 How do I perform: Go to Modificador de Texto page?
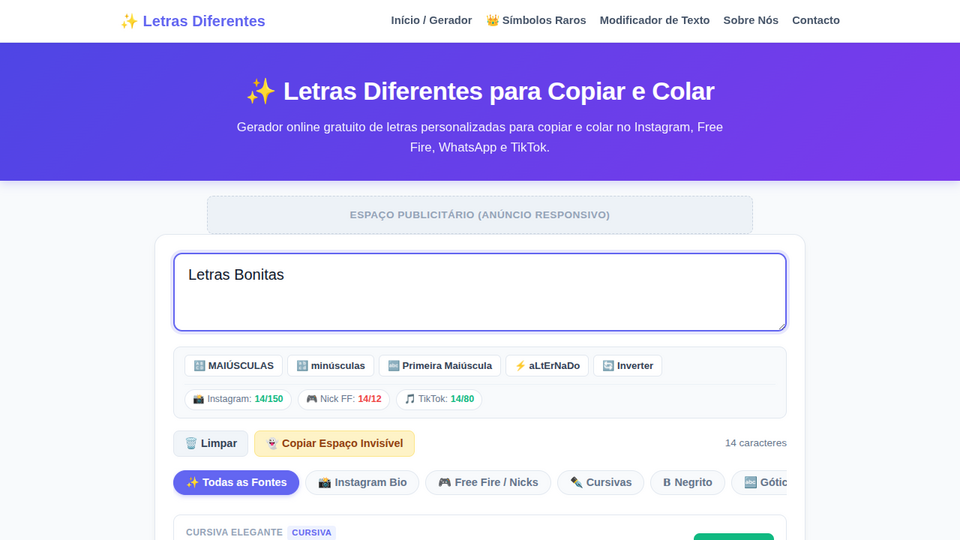point(654,20)
